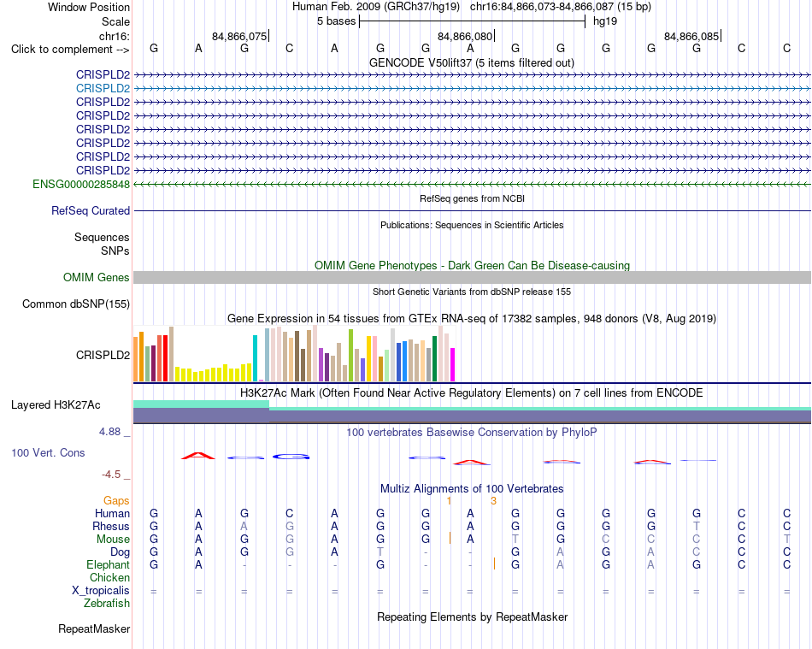
Task: Click the 84,866,085 ruler position
Action: [691, 36]
